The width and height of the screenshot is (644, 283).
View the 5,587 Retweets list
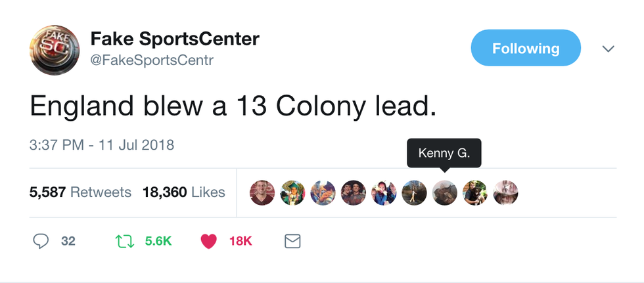[80, 192]
